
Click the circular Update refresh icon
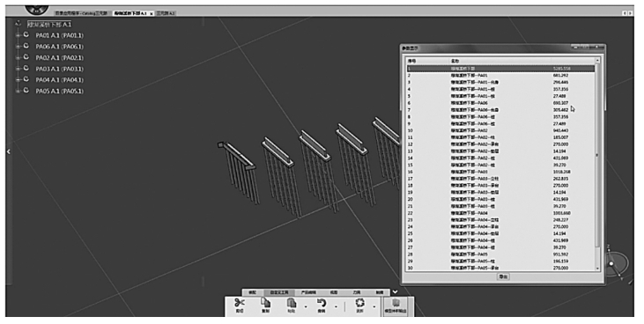tap(359, 303)
